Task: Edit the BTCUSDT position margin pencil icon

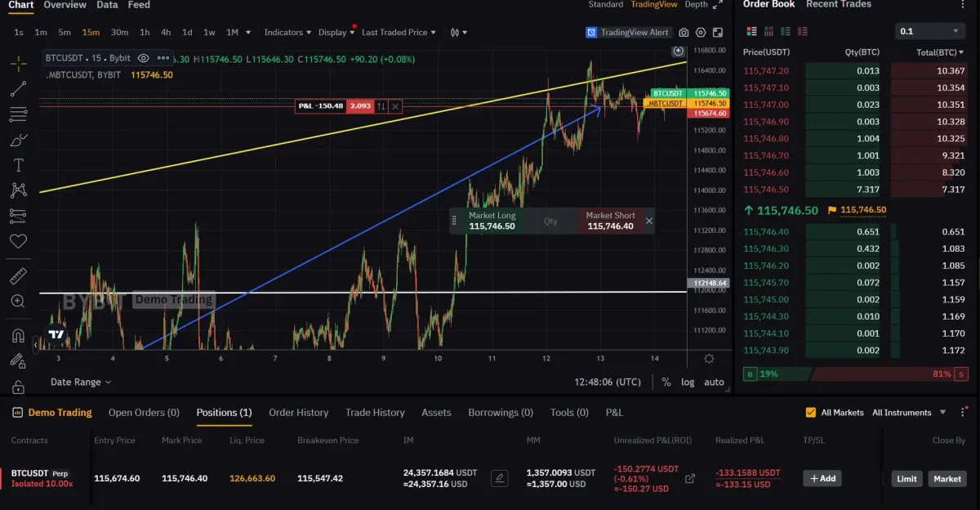Action: (x=499, y=478)
